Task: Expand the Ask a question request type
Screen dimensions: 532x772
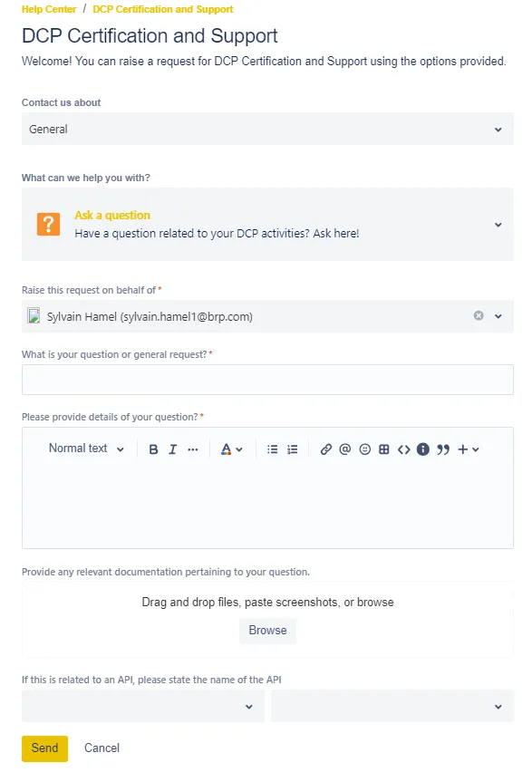Action: coord(267,225)
